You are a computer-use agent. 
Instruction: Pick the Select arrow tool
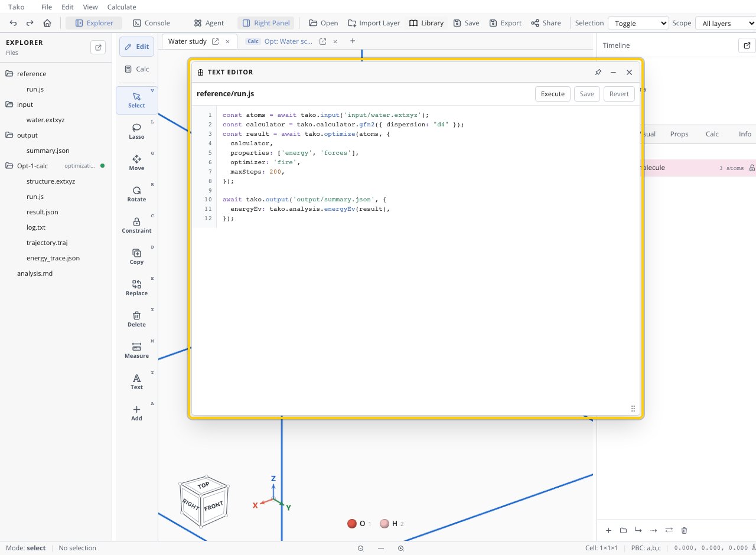tap(136, 100)
